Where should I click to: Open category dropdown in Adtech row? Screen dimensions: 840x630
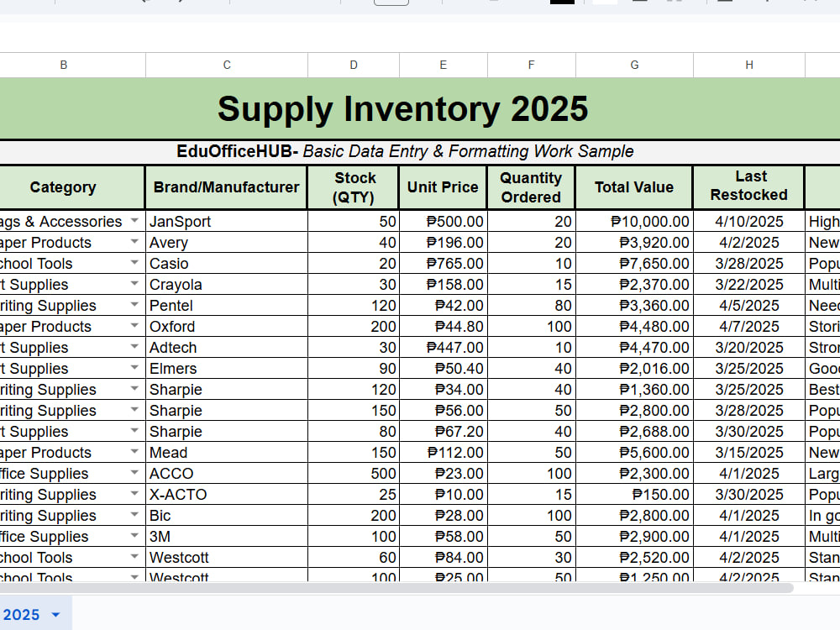pyautogui.click(x=134, y=347)
